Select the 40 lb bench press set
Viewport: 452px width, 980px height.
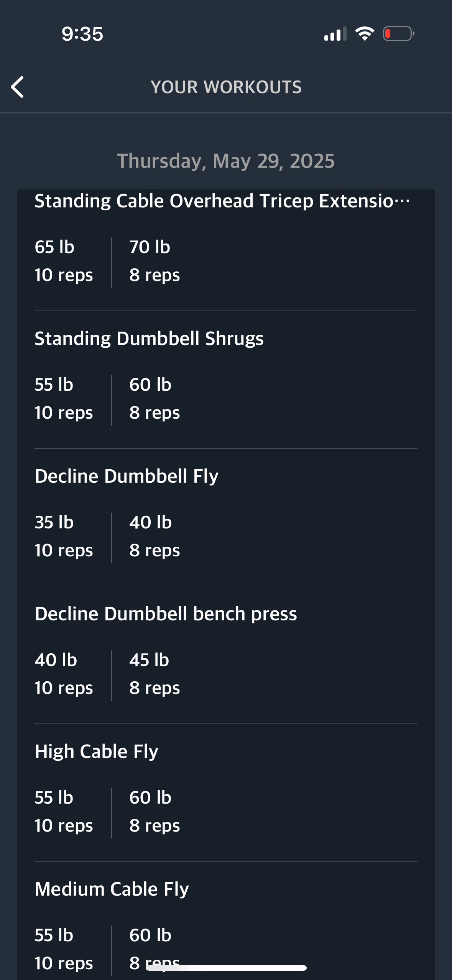coord(64,674)
